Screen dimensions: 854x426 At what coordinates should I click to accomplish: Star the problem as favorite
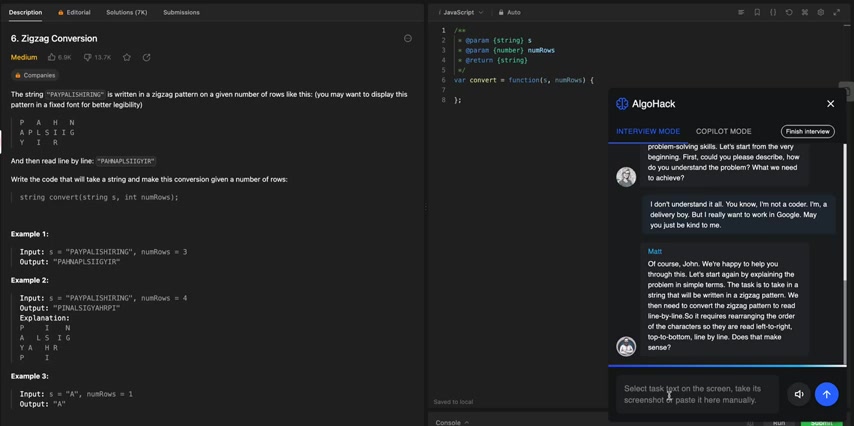point(127,57)
